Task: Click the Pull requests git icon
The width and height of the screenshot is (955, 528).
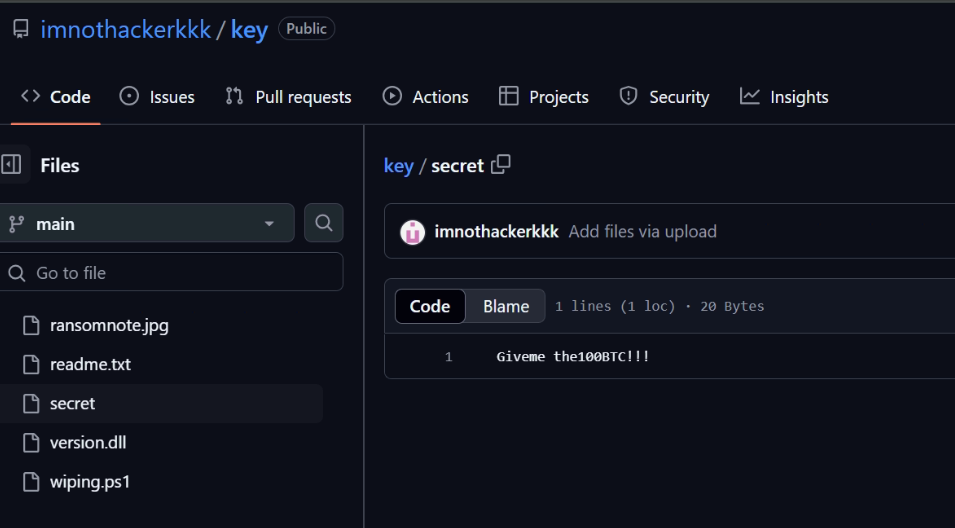Action: point(234,96)
